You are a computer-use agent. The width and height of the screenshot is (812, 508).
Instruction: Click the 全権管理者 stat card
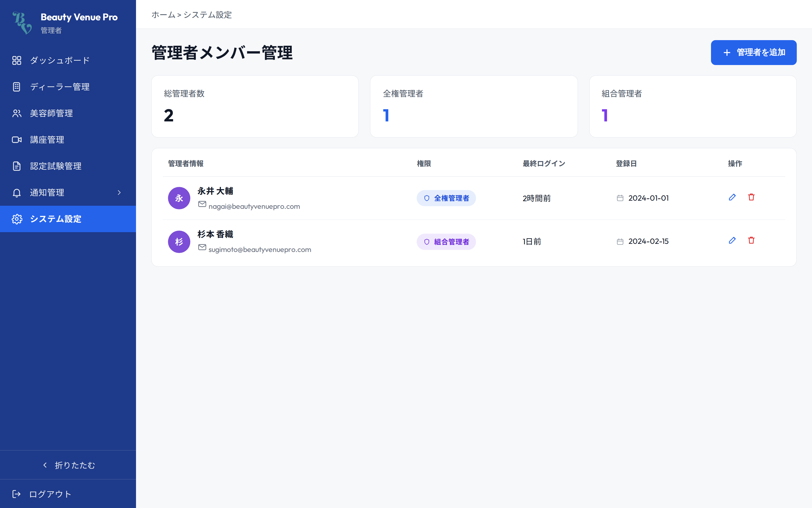tap(474, 106)
